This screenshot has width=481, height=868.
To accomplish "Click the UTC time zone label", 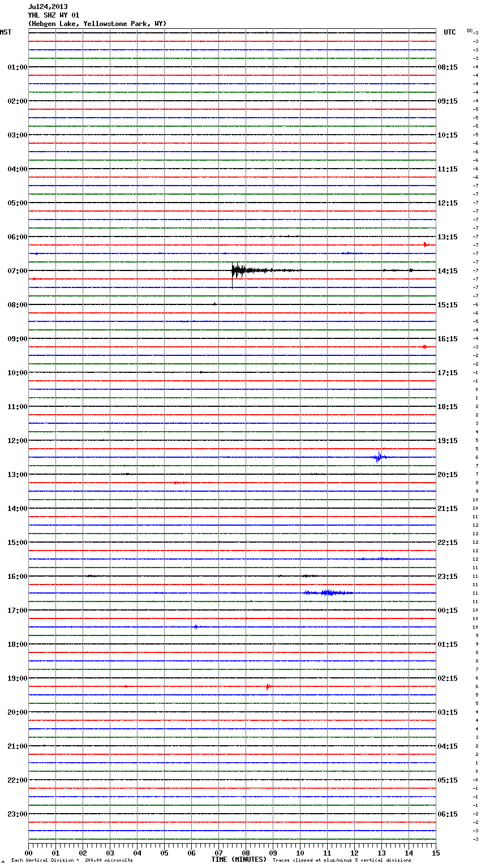I will click(x=449, y=32).
